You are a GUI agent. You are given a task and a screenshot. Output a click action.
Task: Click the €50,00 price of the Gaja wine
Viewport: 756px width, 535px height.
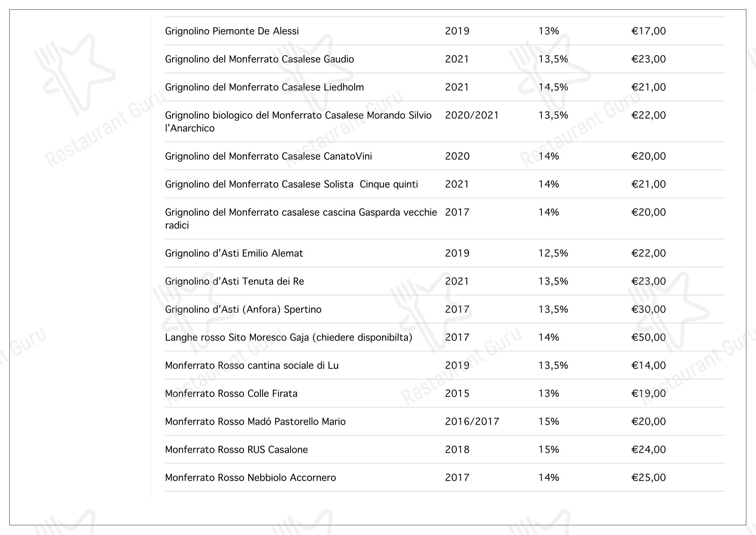648,337
